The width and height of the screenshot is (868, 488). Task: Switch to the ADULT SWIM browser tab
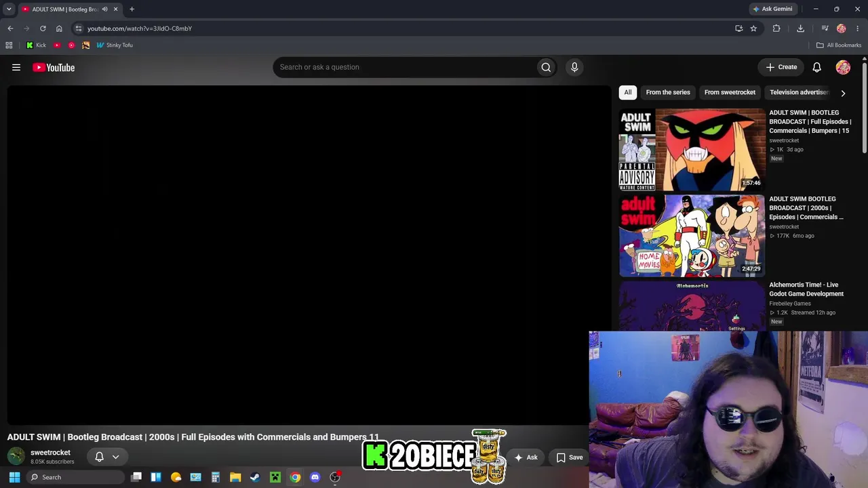coord(64,9)
